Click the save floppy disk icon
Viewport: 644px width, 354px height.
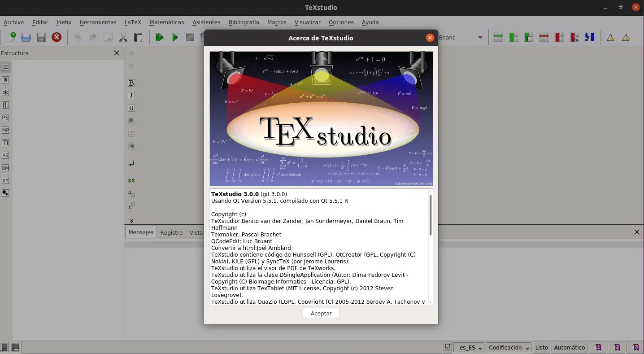pos(41,37)
